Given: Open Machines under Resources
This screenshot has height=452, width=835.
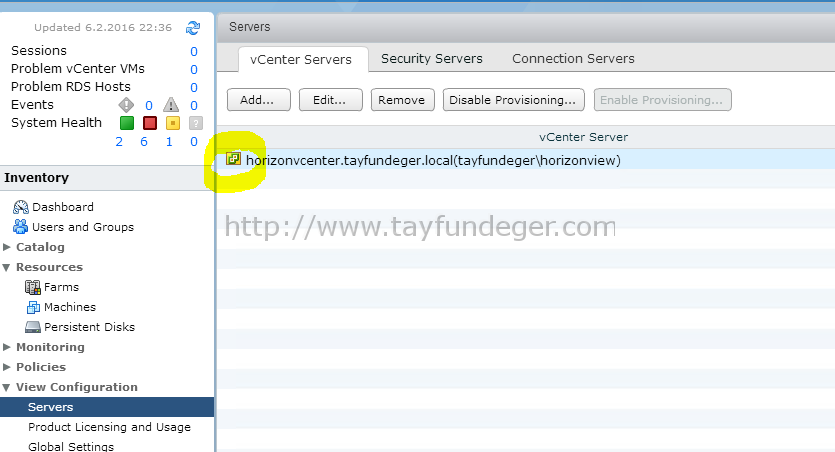Looking at the screenshot, I should (x=70, y=307).
